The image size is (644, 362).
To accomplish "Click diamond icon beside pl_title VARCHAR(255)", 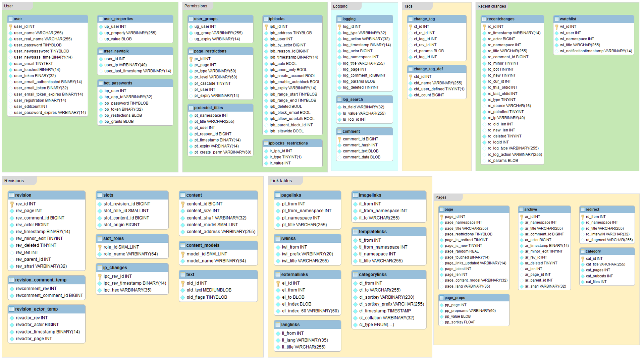I will [x=278, y=225].
